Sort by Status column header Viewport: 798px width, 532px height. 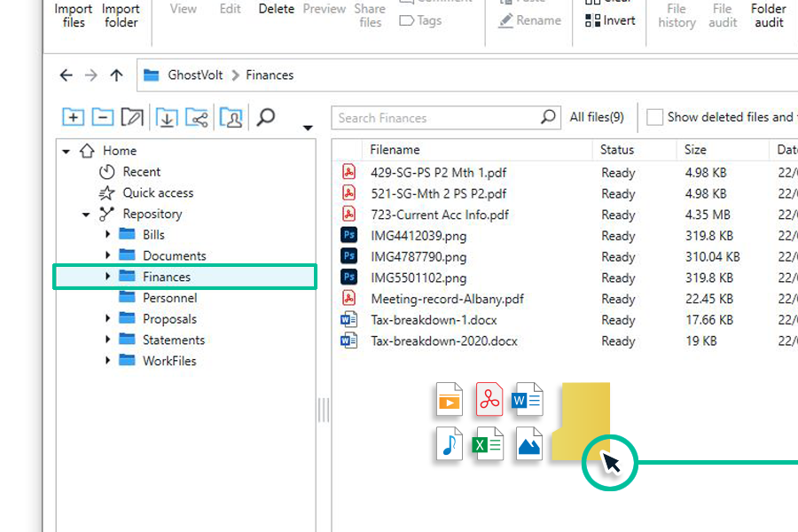pyautogui.click(x=617, y=150)
